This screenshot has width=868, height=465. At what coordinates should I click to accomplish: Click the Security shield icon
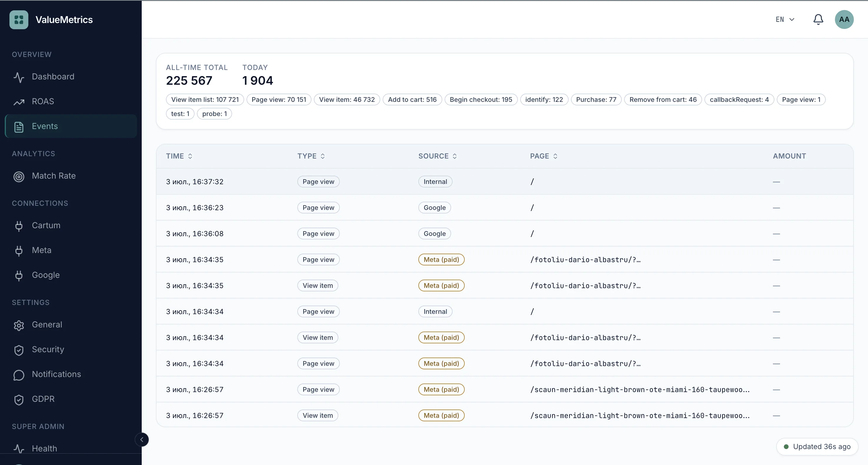[x=19, y=350]
